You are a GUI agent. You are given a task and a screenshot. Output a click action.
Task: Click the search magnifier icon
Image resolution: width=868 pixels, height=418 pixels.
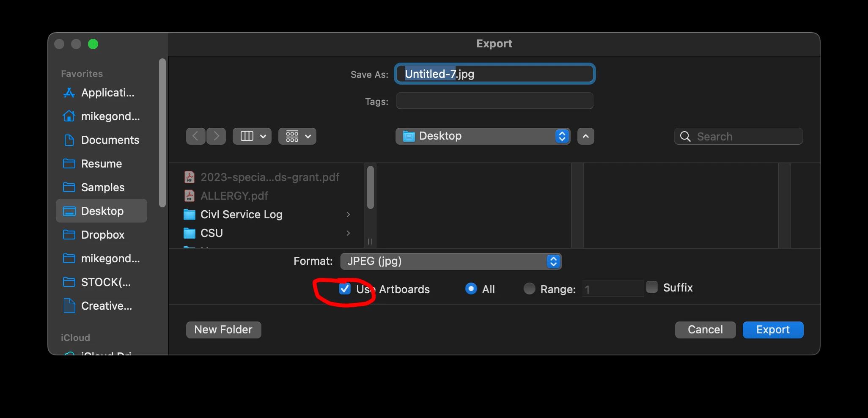click(x=685, y=137)
